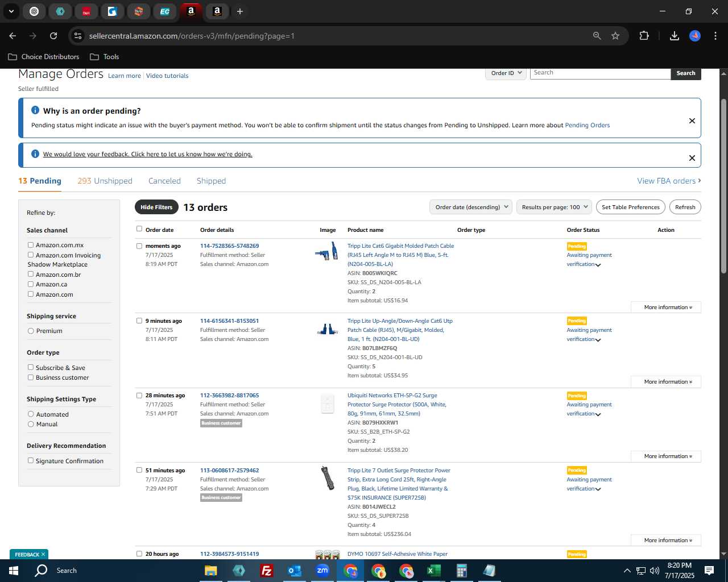Open the feedback link in the banner

tap(147, 154)
